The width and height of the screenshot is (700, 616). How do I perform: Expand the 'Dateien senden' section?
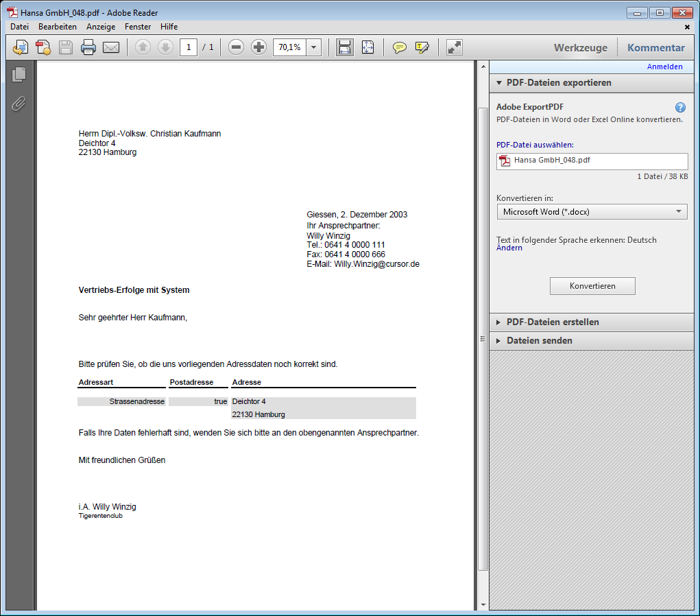coord(539,340)
